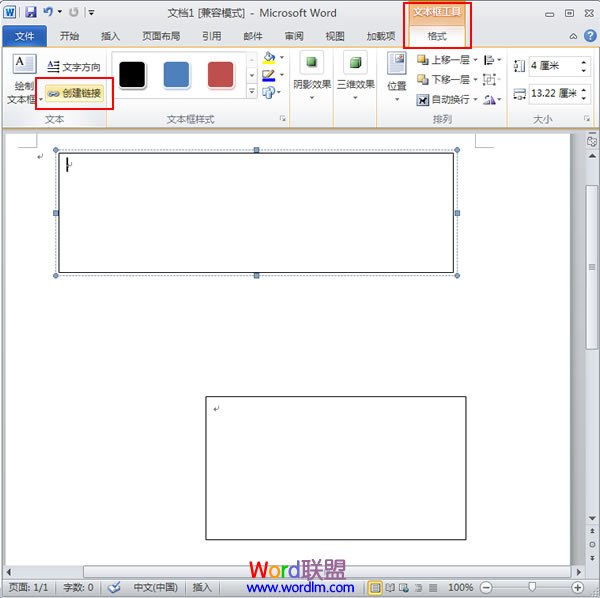Click the Undo arrow icon
Screen dimensions: 600x598
[x=48, y=12]
